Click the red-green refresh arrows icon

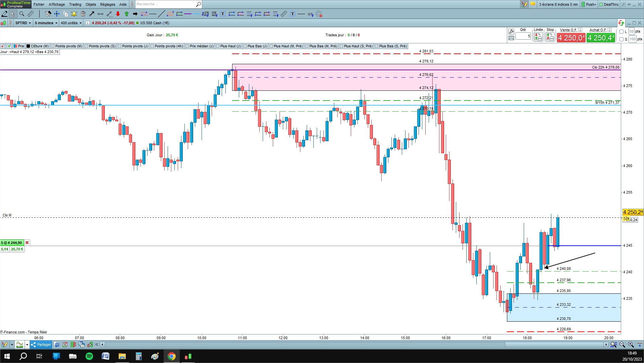[x=621, y=23]
